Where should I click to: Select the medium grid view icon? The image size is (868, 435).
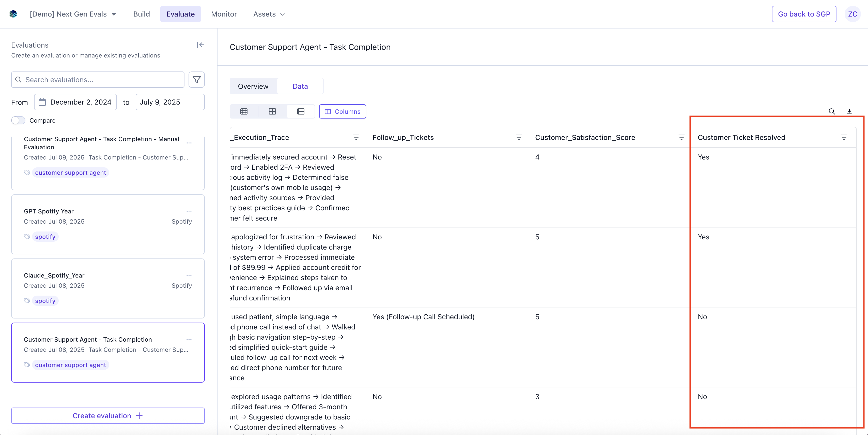272,112
